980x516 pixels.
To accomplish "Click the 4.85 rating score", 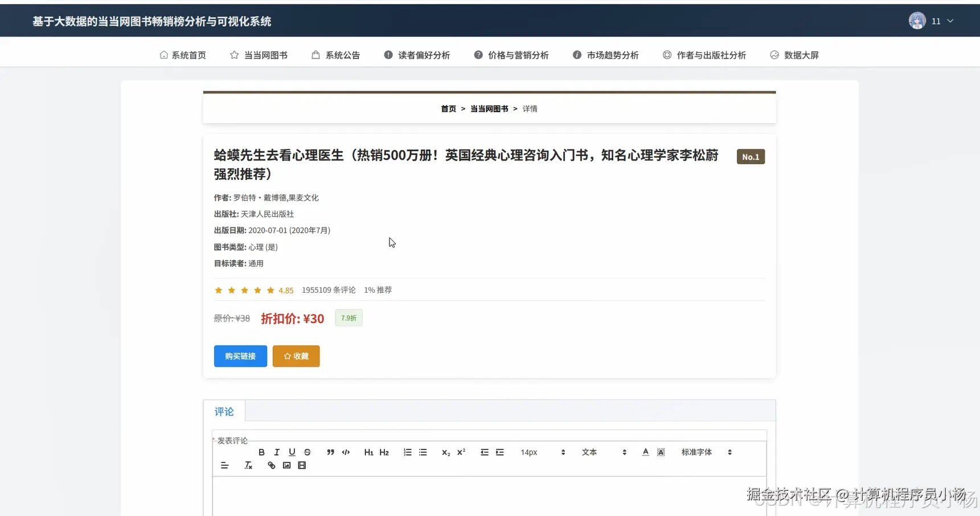I will [286, 290].
